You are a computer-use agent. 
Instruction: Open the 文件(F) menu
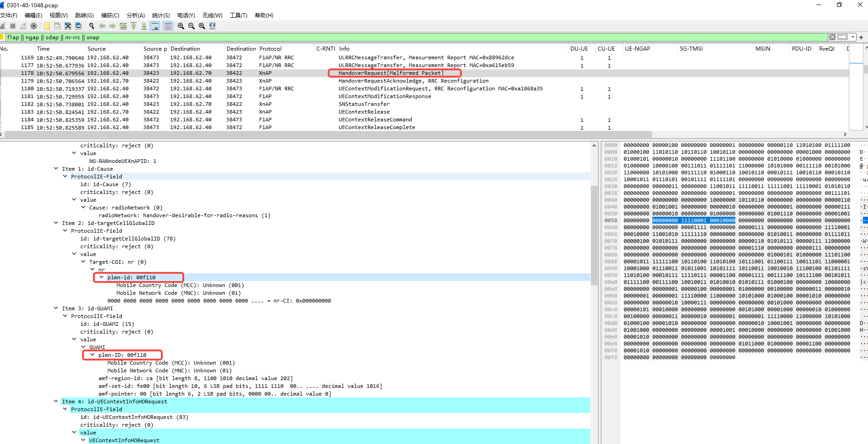[x=9, y=16]
